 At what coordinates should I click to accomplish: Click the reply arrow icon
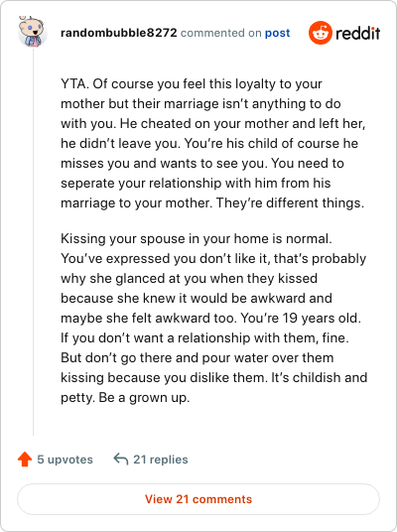[120, 459]
